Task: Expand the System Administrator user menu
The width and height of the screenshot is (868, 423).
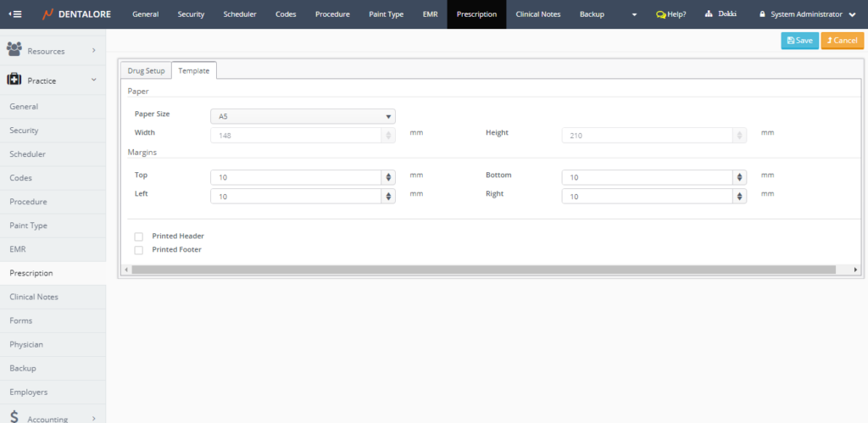Action: [851, 14]
